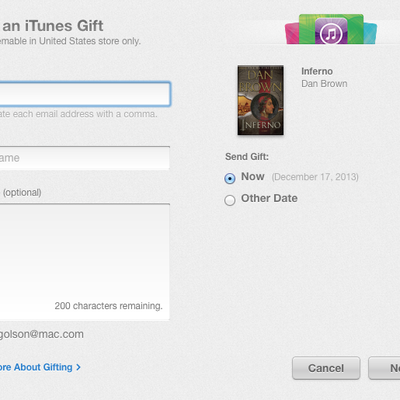Click the mac.com email address text

tap(42, 334)
